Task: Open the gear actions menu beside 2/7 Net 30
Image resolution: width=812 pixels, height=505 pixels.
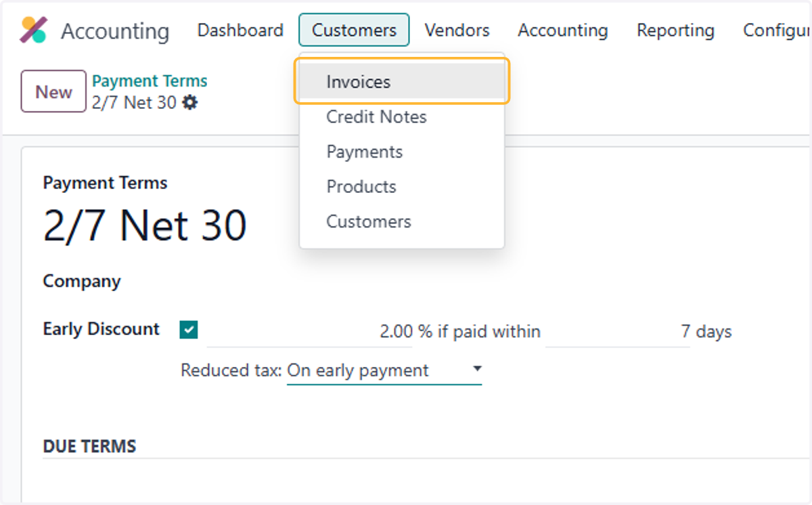Action: 191,103
